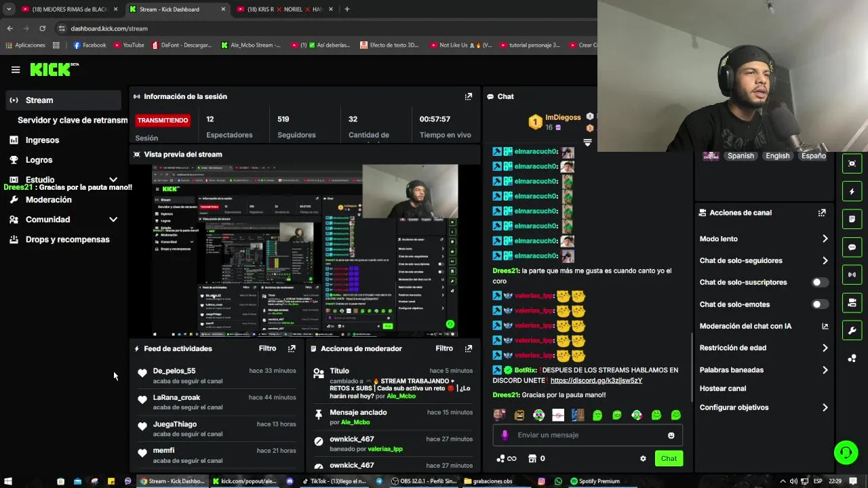Pop out the Acciones de canal panel
868x488 pixels.
coord(822,213)
